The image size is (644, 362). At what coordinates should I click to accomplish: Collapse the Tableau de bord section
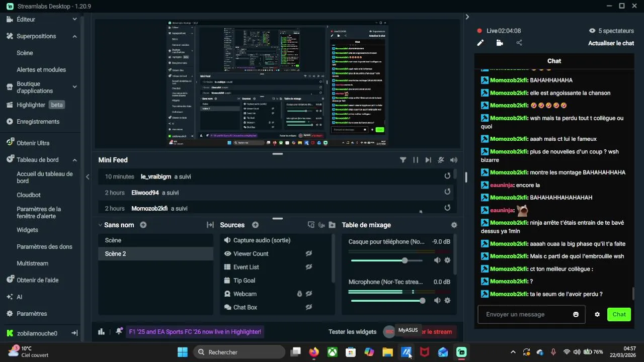pyautogui.click(x=74, y=160)
